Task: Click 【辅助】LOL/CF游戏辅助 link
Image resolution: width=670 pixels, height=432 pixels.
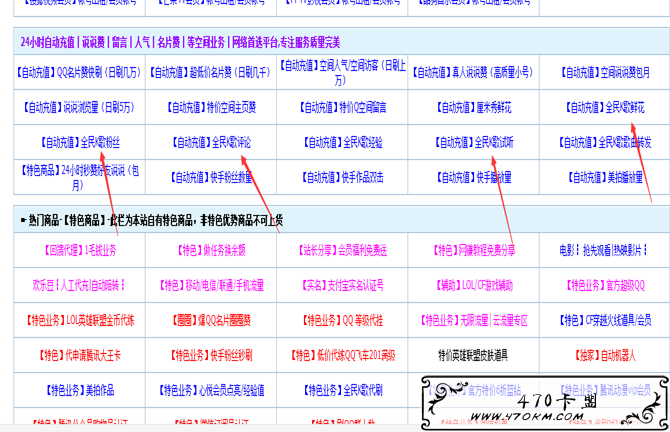Action: point(473,285)
